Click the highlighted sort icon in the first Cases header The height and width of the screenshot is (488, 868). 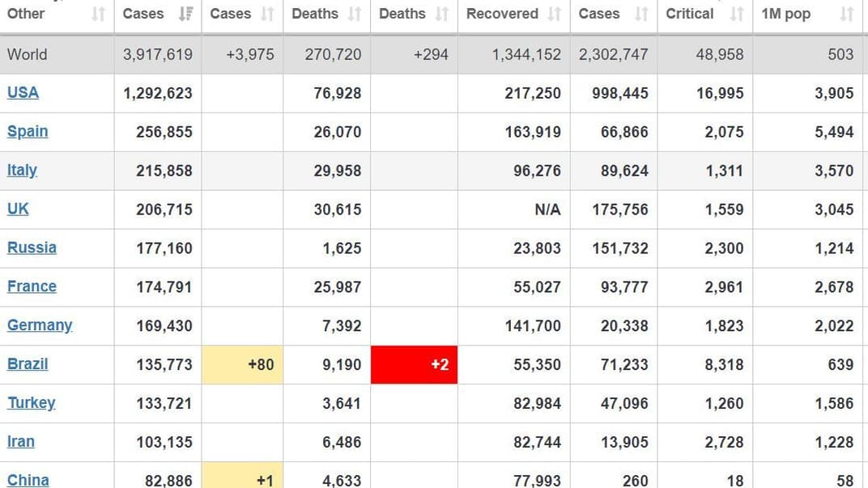coord(185,14)
